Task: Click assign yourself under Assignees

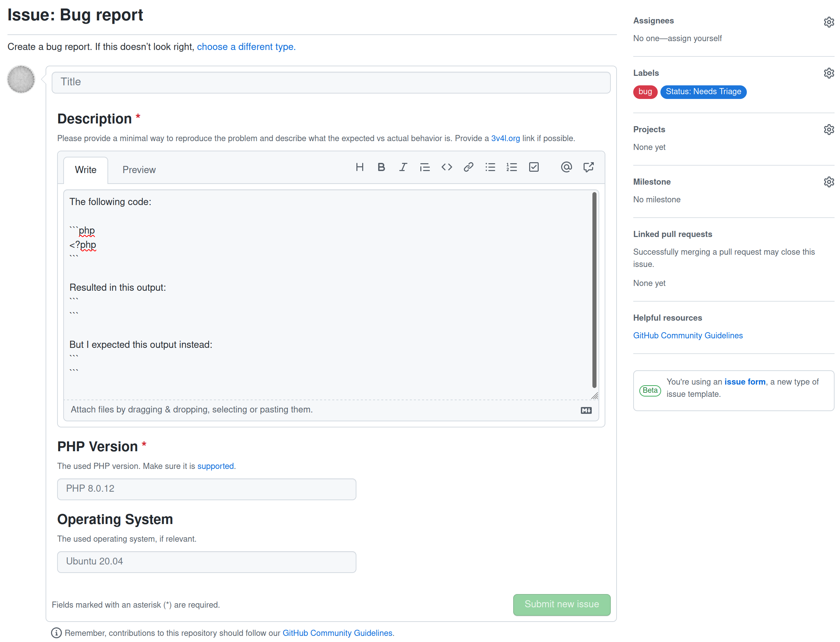Action: coord(694,38)
